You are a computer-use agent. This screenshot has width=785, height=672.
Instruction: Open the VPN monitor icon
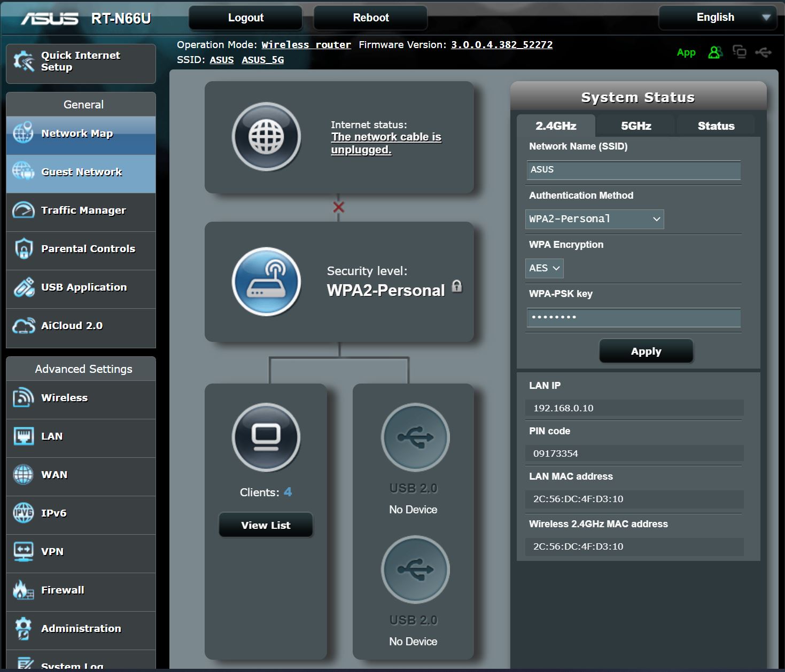[x=24, y=551]
